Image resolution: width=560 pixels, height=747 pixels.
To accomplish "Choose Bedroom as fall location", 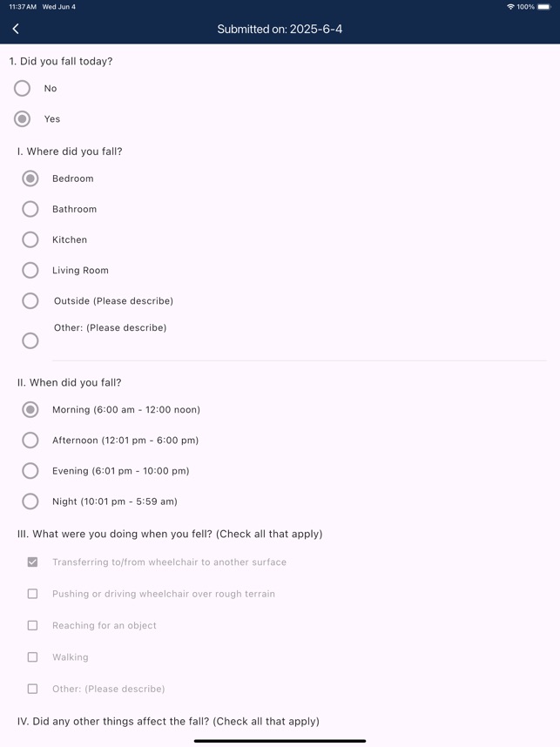I will (30, 178).
